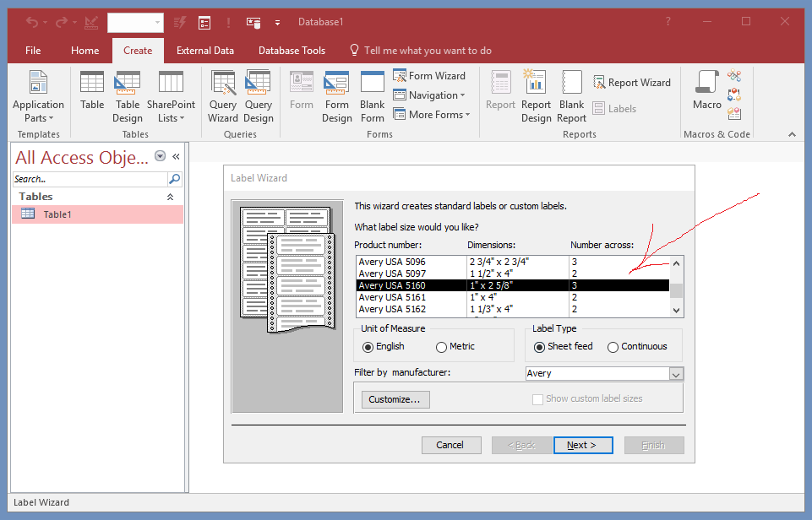The height and width of the screenshot is (520, 812).
Task: Click the Report button in Reports group
Action: click(x=500, y=91)
